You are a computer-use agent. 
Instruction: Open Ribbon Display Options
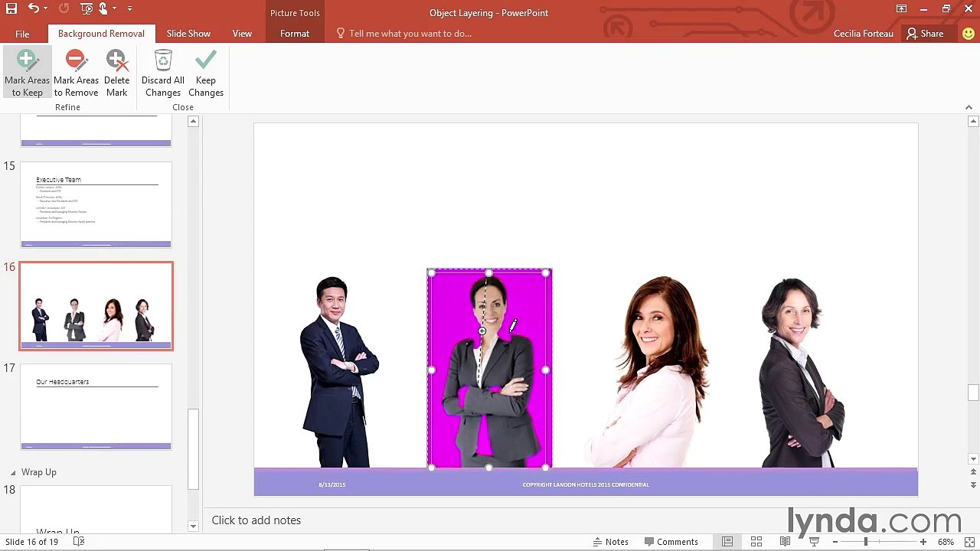pos(901,9)
